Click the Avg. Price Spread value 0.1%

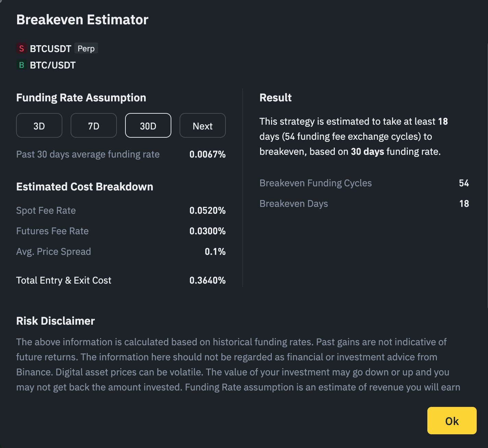[x=215, y=252]
